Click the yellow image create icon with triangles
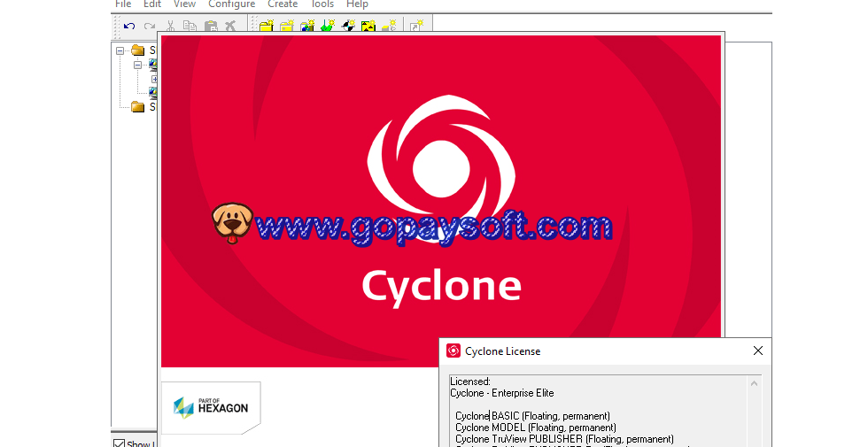The width and height of the screenshot is (868, 447). pos(368,26)
